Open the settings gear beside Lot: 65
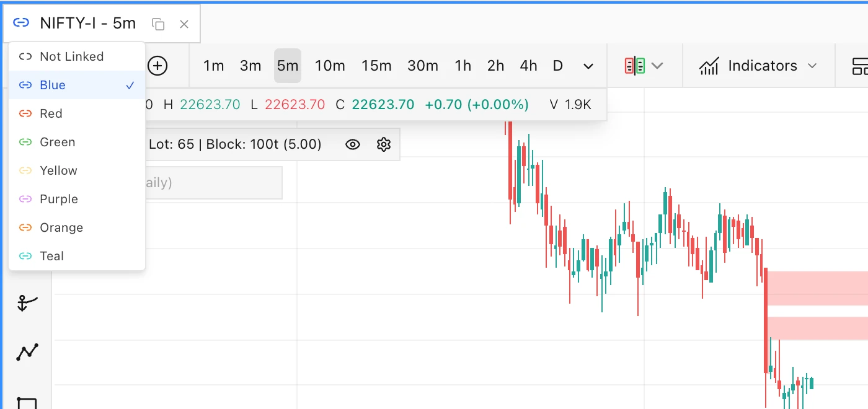 [384, 144]
